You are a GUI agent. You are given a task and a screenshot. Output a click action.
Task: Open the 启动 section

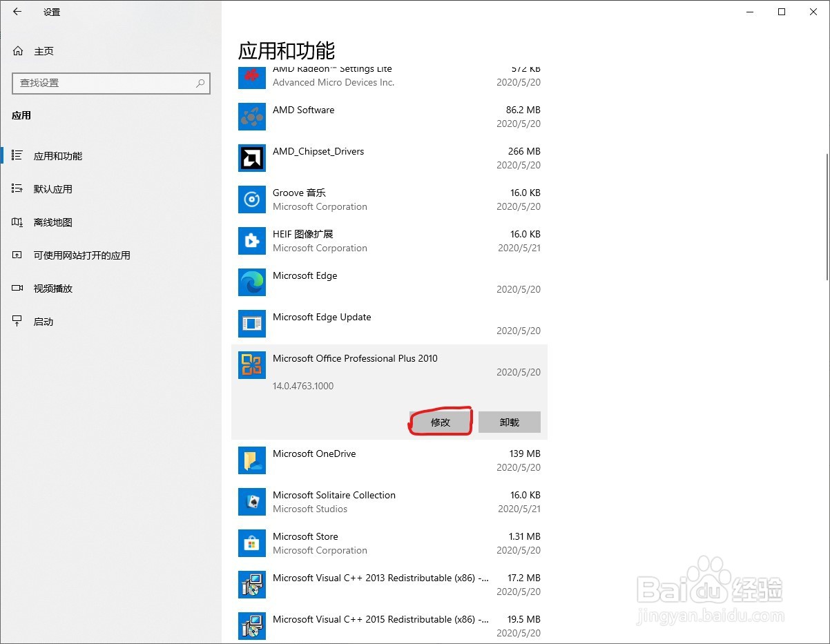coord(44,322)
